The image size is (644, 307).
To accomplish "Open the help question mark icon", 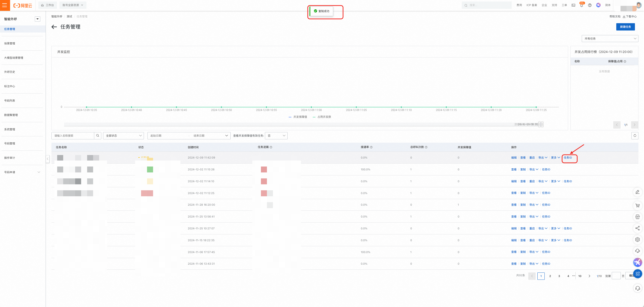I will (x=590, y=5).
